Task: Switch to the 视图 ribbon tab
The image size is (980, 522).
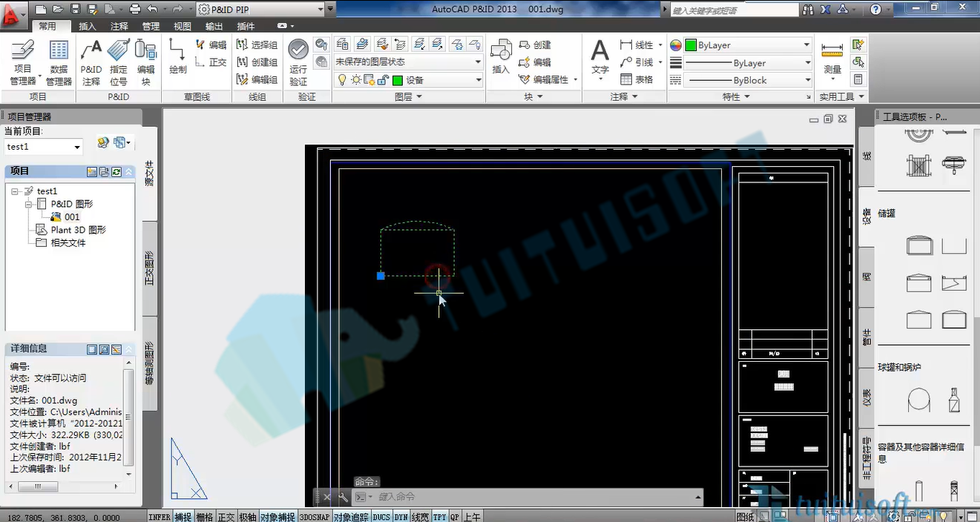Action: (182, 26)
